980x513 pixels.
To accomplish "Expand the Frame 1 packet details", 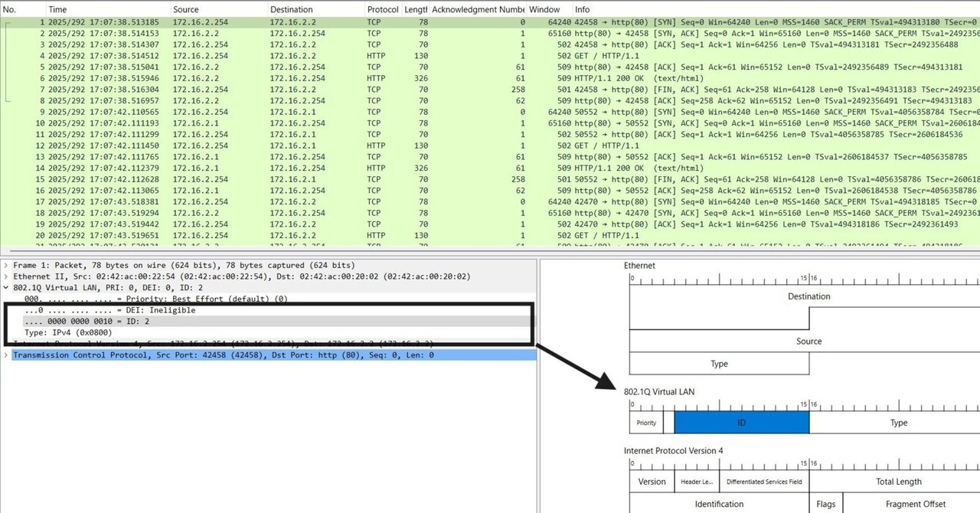I will tap(6, 265).
